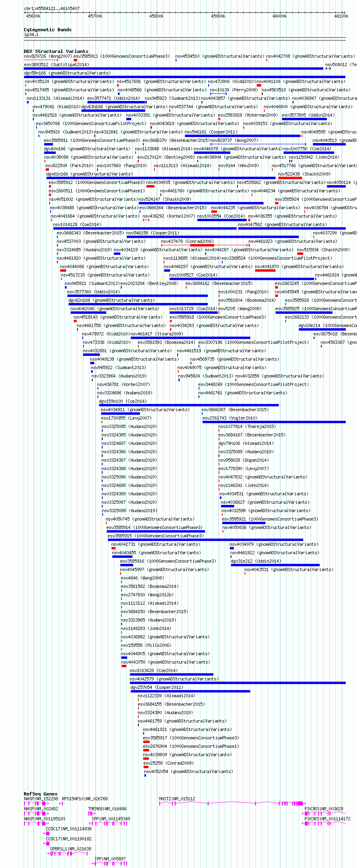Screen dimensions: 357x868
Task: Open nsv1077814 (Thareja2015) variant
Action: [247, 426]
